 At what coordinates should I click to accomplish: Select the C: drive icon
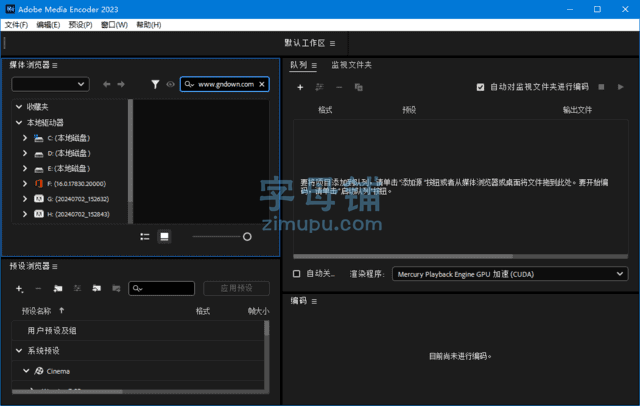(38, 138)
